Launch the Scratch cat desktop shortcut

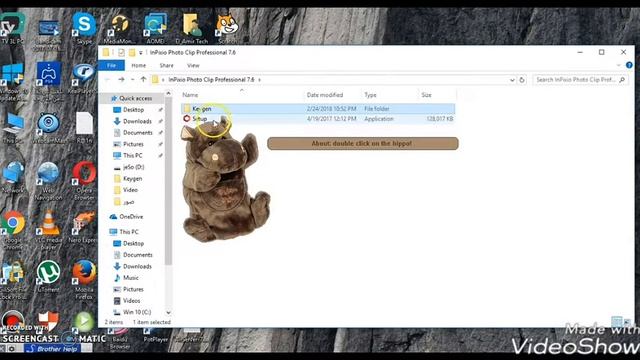[227, 28]
